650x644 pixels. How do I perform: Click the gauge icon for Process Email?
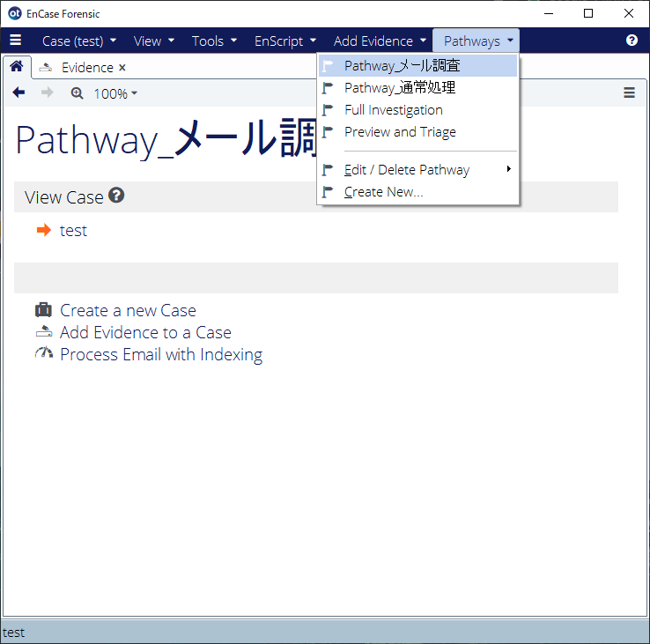[x=44, y=352]
